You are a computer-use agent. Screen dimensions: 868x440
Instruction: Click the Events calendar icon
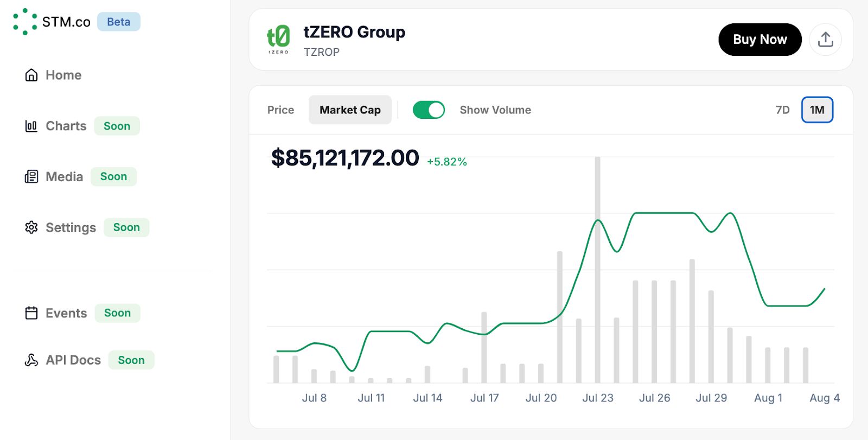click(x=31, y=313)
